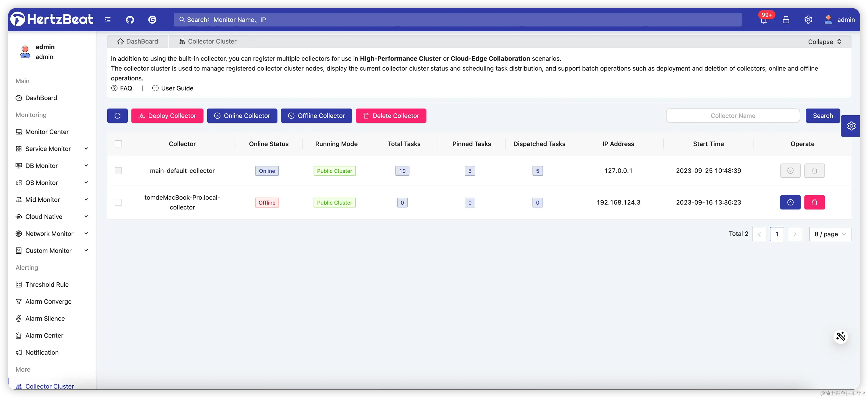Collapse the help panel via Collapse toggle
This screenshot has width=868, height=398.
click(x=824, y=42)
